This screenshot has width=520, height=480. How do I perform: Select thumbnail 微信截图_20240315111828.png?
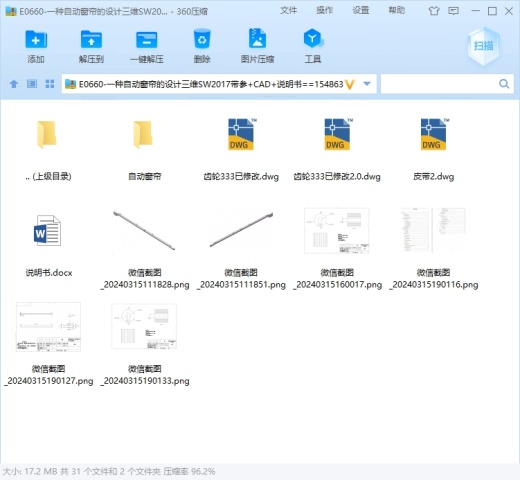point(144,230)
